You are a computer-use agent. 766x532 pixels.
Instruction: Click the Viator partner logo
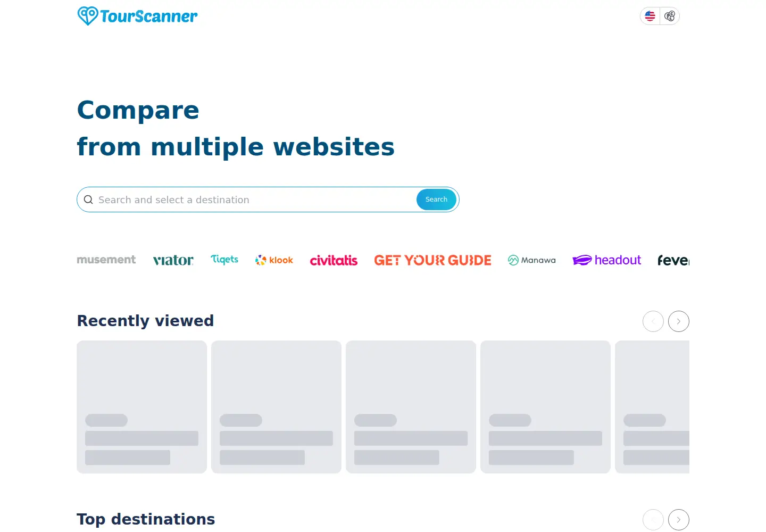click(173, 260)
